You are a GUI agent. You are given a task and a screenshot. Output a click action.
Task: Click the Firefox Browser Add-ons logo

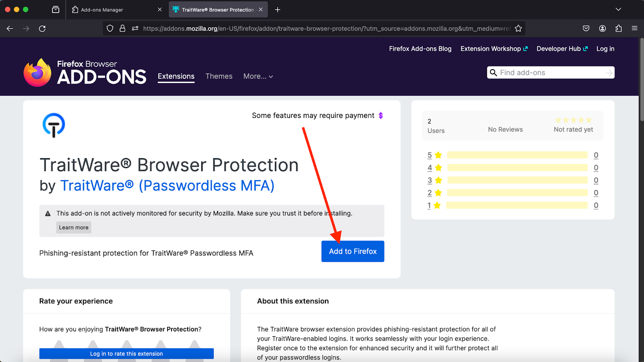pos(85,72)
